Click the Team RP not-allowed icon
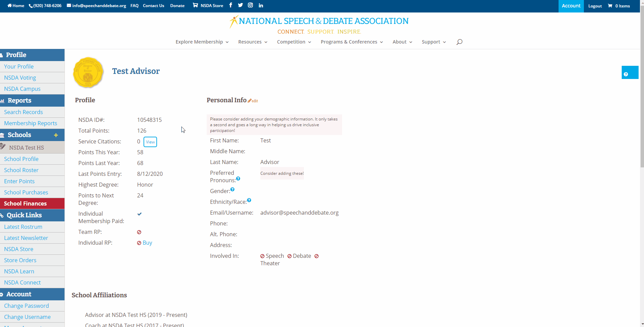644x327 pixels. pyautogui.click(x=139, y=232)
